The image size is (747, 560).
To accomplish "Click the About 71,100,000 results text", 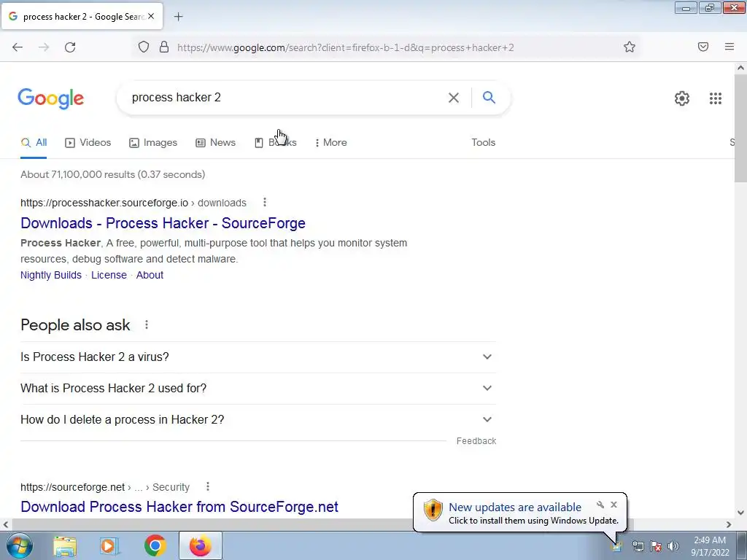I will point(113,174).
